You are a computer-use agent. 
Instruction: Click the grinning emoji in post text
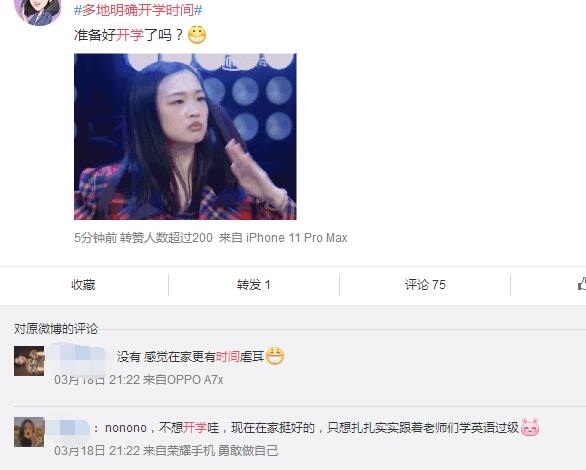(x=197, y=35)
